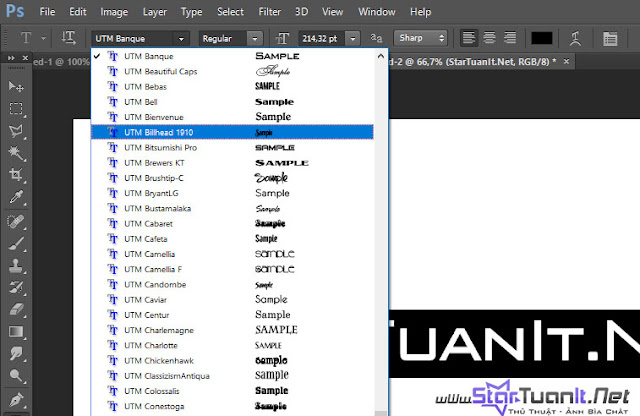Choose UTM Bitsumishi Pro font

pos(232,147)
